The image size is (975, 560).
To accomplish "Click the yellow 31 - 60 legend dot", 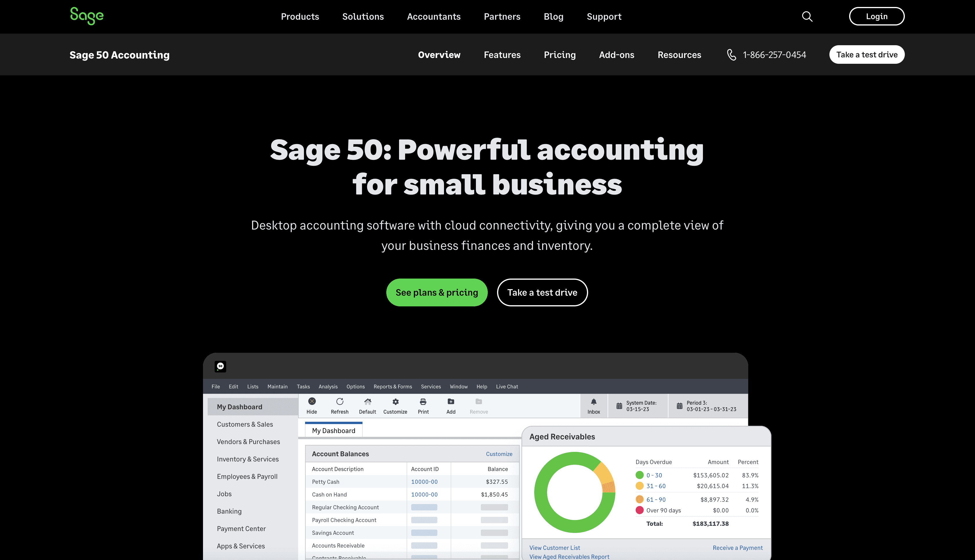I will point(639,486).
